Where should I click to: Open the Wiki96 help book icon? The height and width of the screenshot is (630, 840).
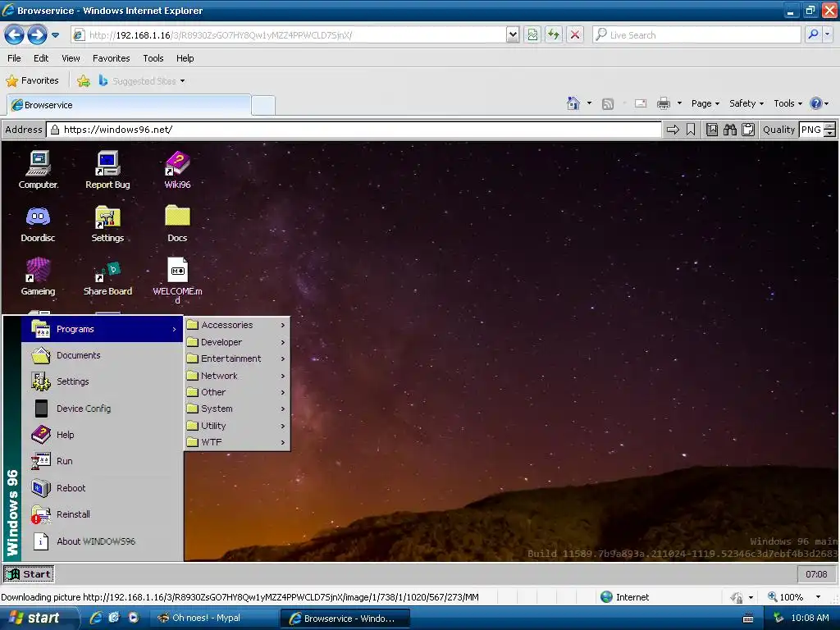[177, 170]
